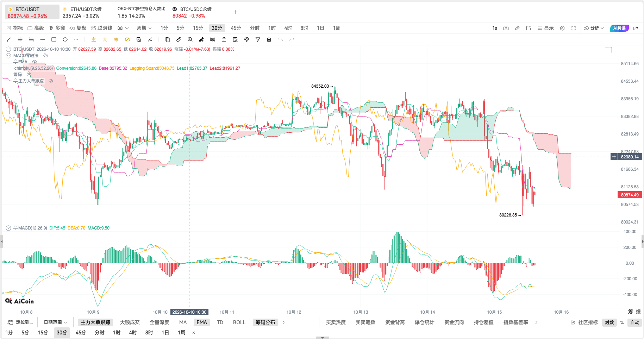644x339 pixels.
Task: Open chart settings hexagon icon
Action: [x=562, y=28]
